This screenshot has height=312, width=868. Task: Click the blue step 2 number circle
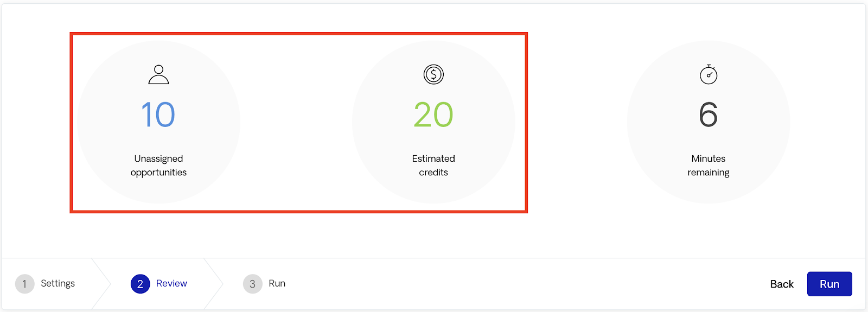tap(141, 284)
